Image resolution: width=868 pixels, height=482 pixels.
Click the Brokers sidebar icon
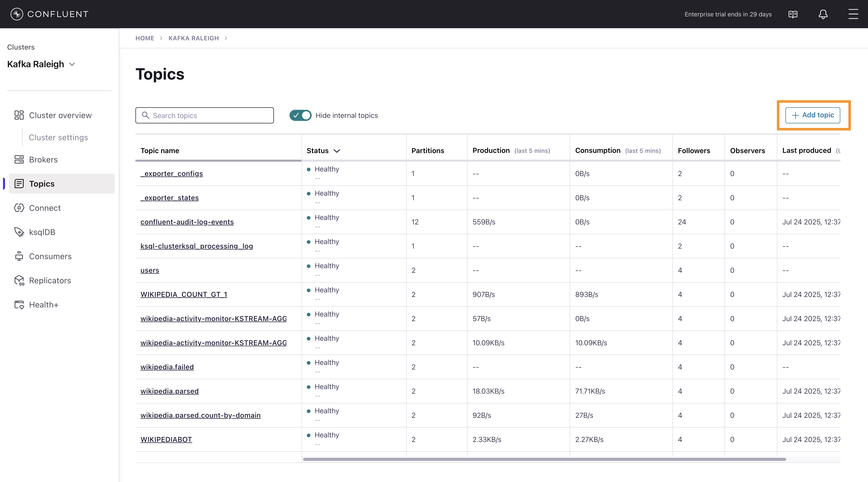19,159
